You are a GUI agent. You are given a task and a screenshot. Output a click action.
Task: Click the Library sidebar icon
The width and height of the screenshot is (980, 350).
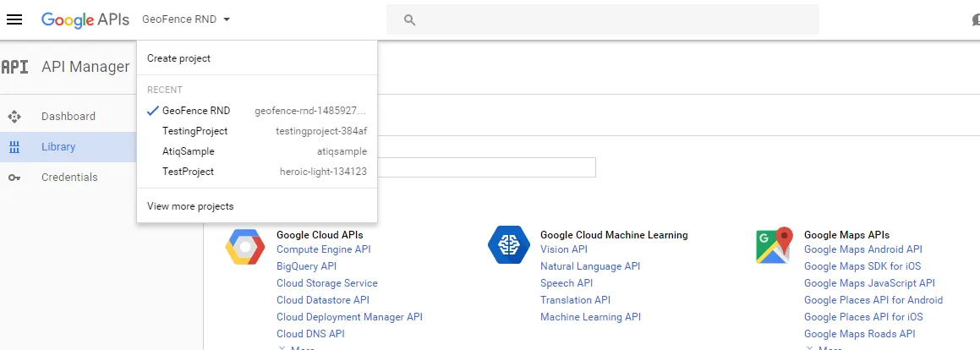(14, 147)
